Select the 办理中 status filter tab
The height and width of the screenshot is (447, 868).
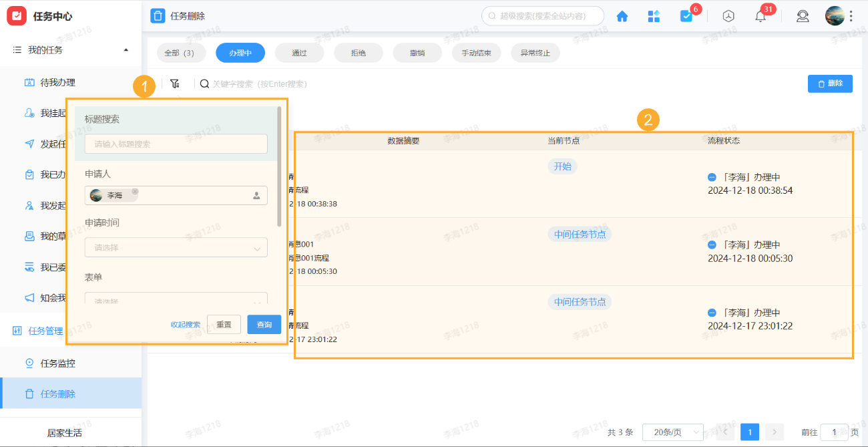tap(240, 52)
